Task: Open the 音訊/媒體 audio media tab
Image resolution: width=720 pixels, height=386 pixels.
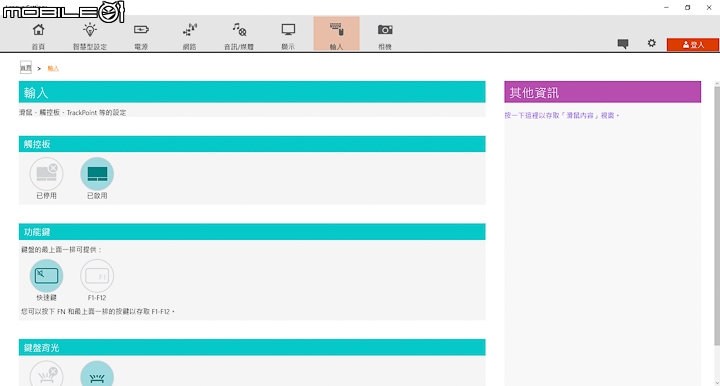Action: [239, 36]
